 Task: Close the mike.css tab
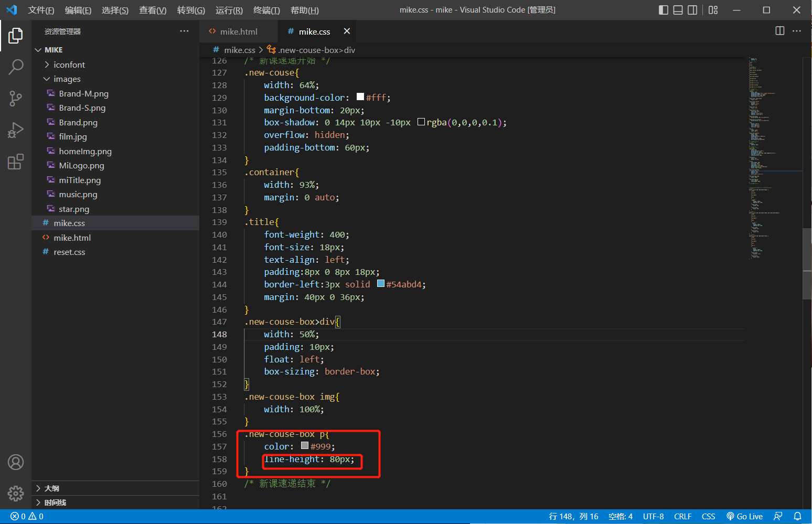(x=347, y=31)
